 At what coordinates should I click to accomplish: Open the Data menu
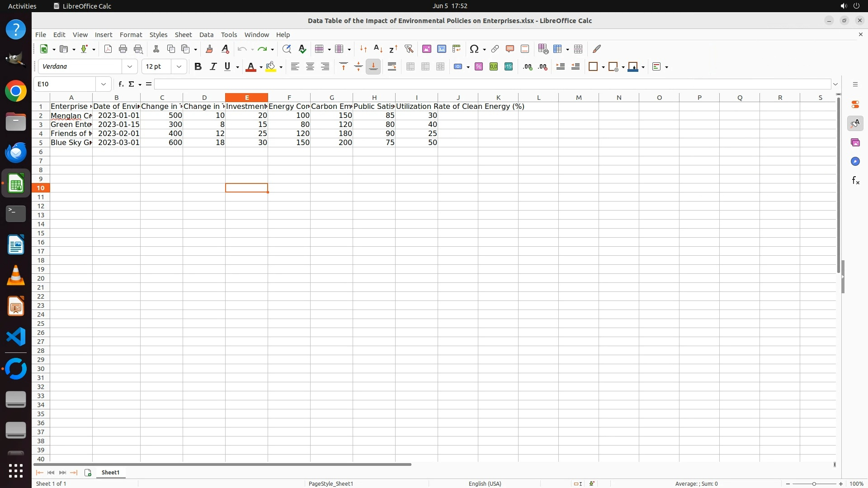[206, 35]
